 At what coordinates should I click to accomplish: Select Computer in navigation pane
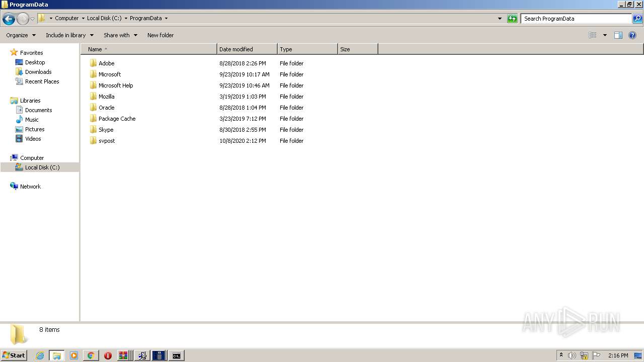point(32,158)
